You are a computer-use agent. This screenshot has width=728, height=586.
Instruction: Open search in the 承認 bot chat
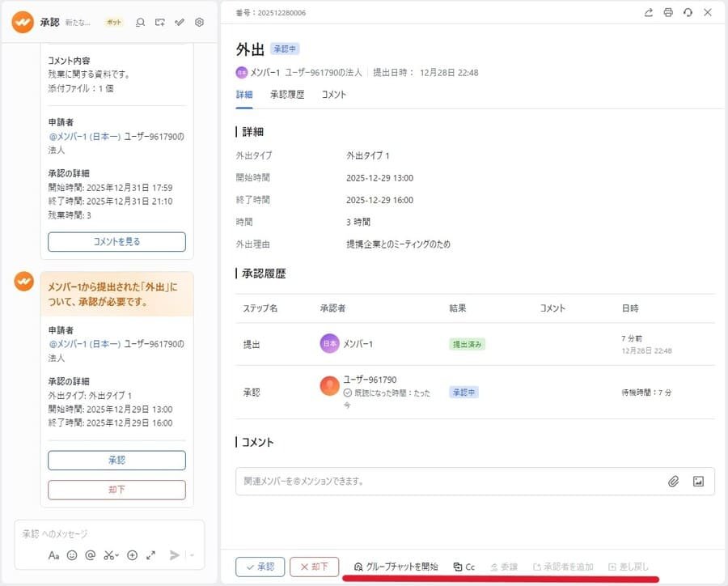[140, 23]
